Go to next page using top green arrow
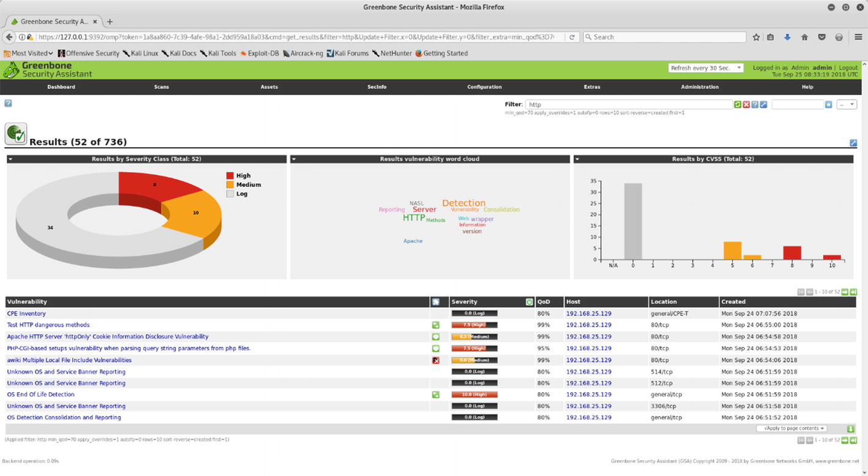This screenshot has height=476, width=868. click(x=845, y=292)
